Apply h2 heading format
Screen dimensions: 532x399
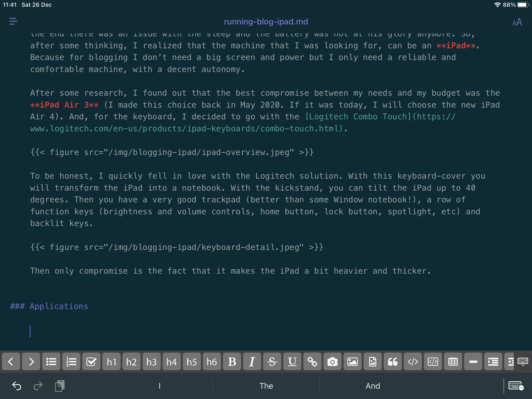click(x=131, y=361)
